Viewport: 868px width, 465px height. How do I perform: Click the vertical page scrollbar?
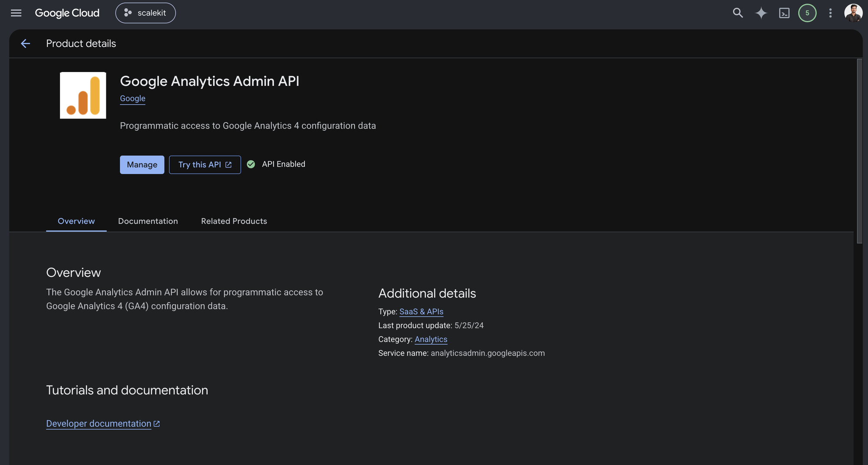pyautogui.click(x=859, y=152)
